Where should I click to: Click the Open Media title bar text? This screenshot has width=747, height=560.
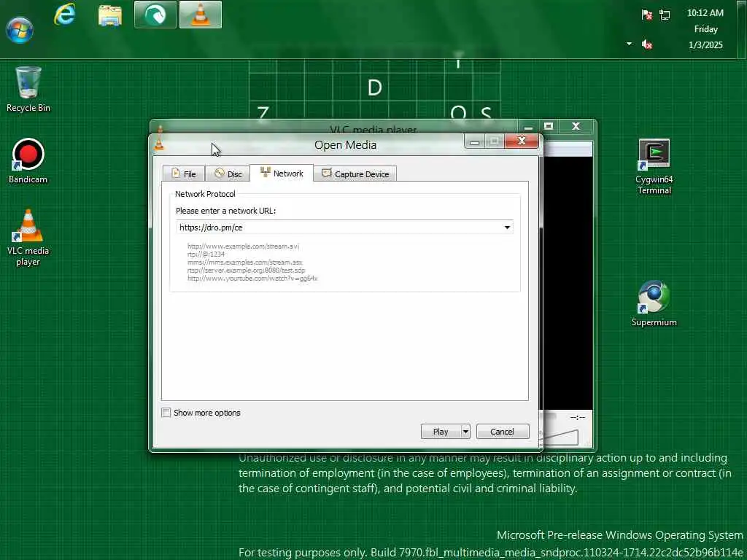tap(345, 145)
